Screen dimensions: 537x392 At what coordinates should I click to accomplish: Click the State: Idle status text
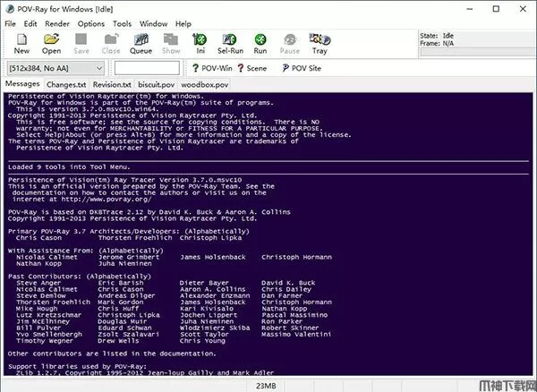click(437, 36)
